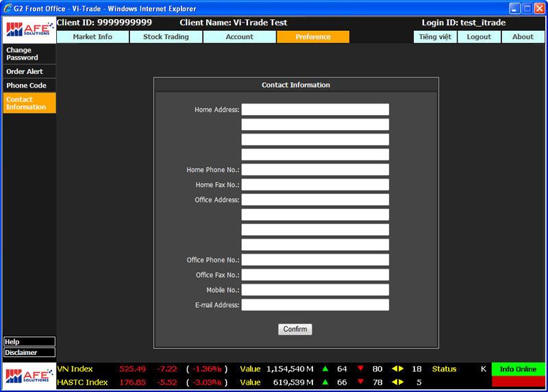The width and height of the screenshot is (548, 392).
Task: Click the Info Online status indicator
Action: (x=518, y=369)
